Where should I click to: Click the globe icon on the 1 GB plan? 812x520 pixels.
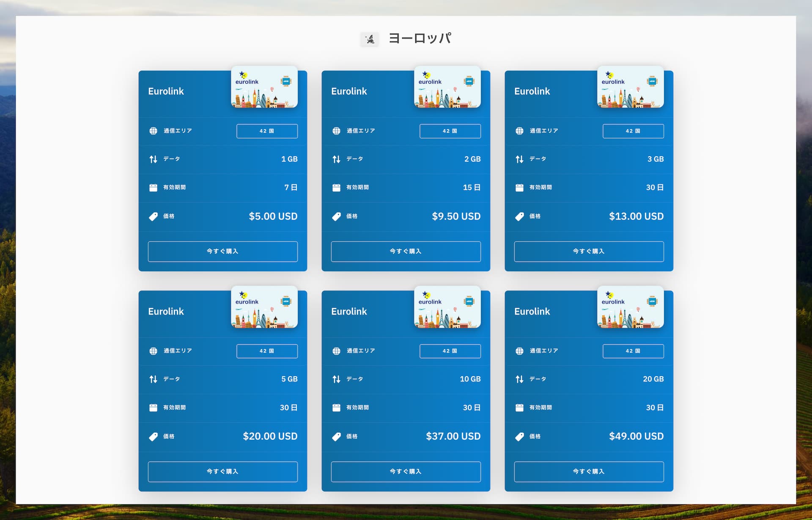pyautogui.click(x=153, y=131)
